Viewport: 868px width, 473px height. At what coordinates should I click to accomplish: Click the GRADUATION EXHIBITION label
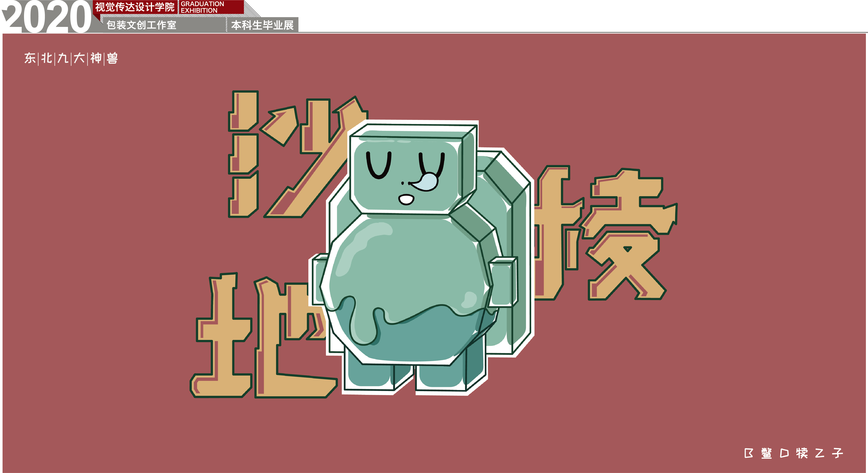pos(202,7)
